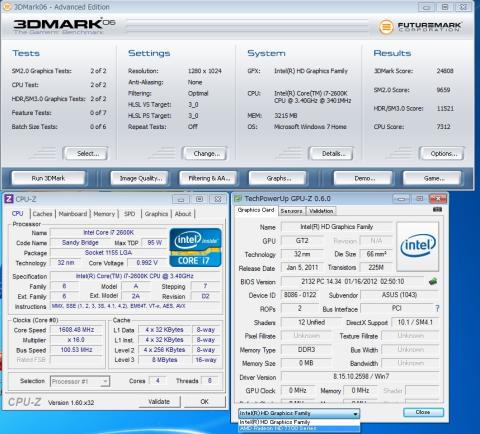Viewport: 480px width, 434px height.
Task: Open Image Quality... in 3DMark06
Action: point(140,178)
